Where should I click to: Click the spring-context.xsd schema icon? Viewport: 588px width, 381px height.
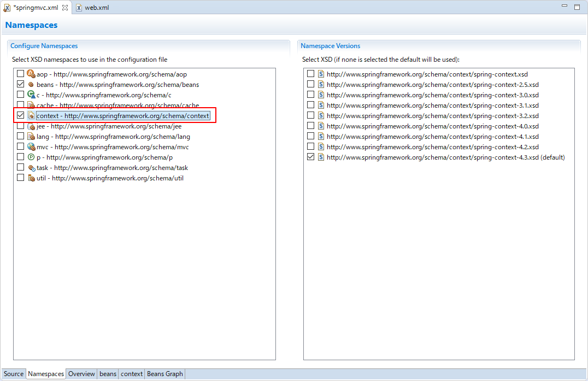pyautogui.click(x=321, y=74)
